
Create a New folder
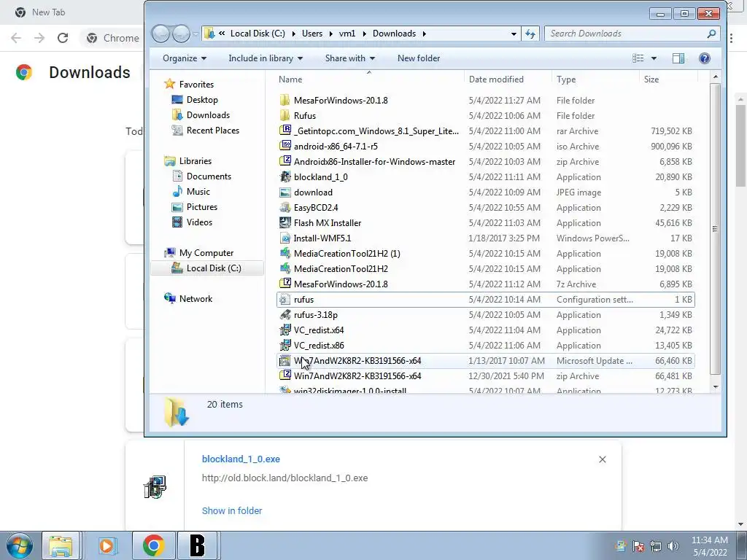point(419,58)
